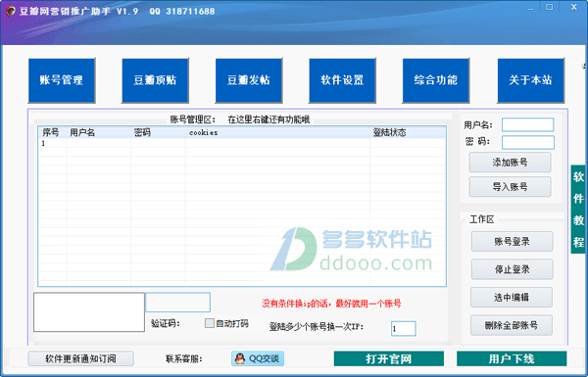Viewport: 588px width, 377px height.
Task: Open the 关于本站 tab
Action: pyautogui.click(x=530, y=80)
